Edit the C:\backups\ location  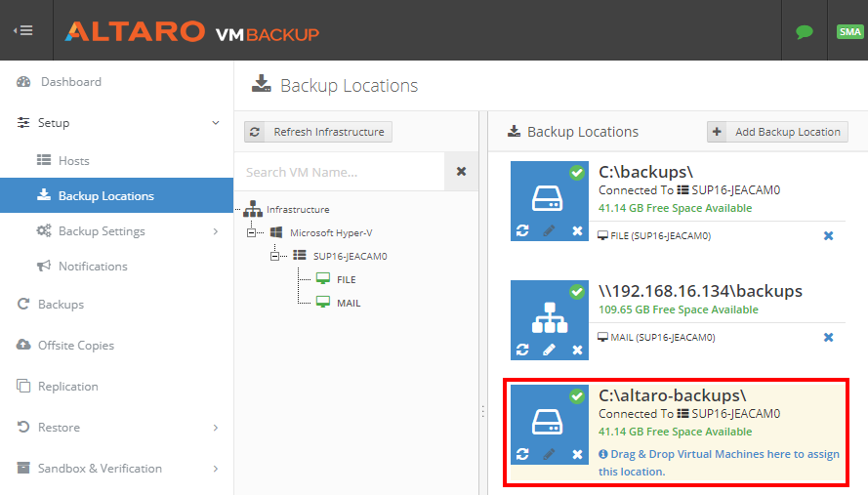click(x=549, y=230)
